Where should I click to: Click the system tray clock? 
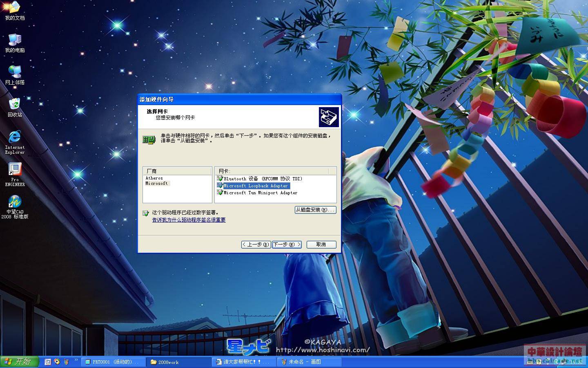pyautogui.click(x=576, y=362)
